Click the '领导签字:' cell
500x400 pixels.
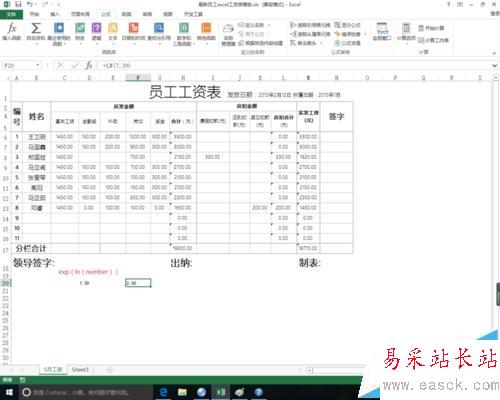tap(34, 263)
